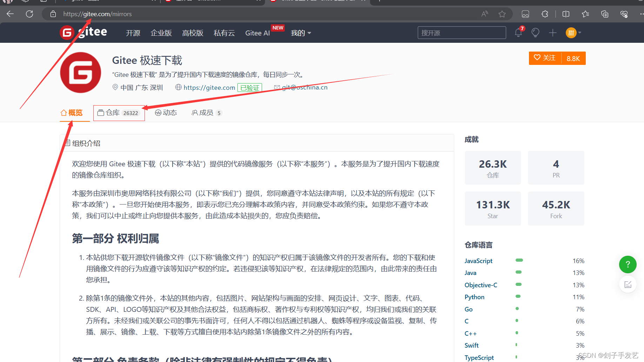This screenshot has width=644, height=362.
Task: Switch to the 成员 5 tab
Action: (x=207, y=113)
